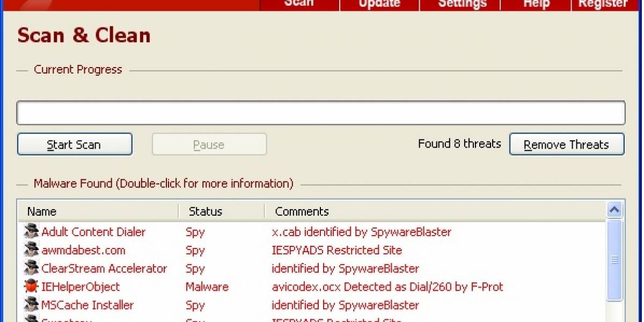Click the malware list scroll-up arrow
Viewport: 644px width, 322px height.
[614, 210]
